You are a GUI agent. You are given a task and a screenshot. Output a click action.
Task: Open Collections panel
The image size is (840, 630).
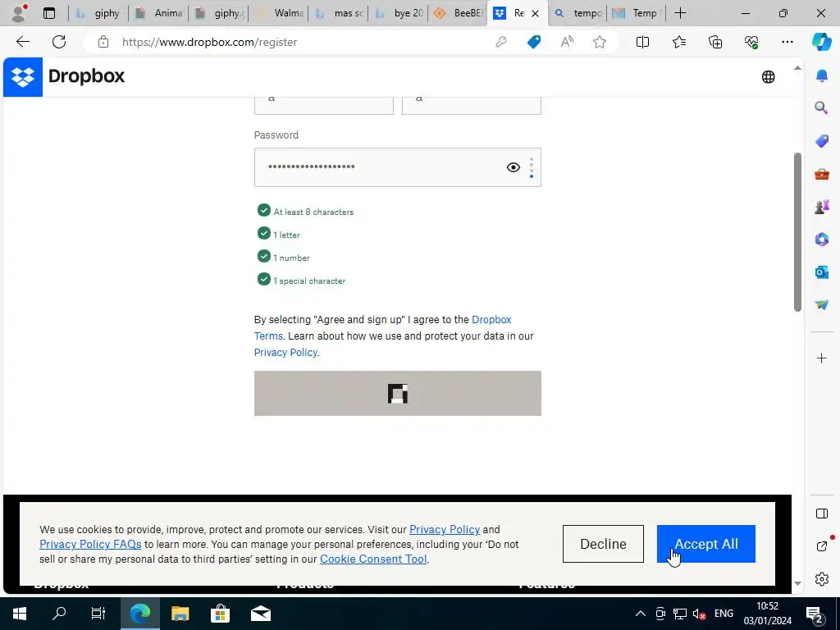pyautogui.click(x=715, y=42)
